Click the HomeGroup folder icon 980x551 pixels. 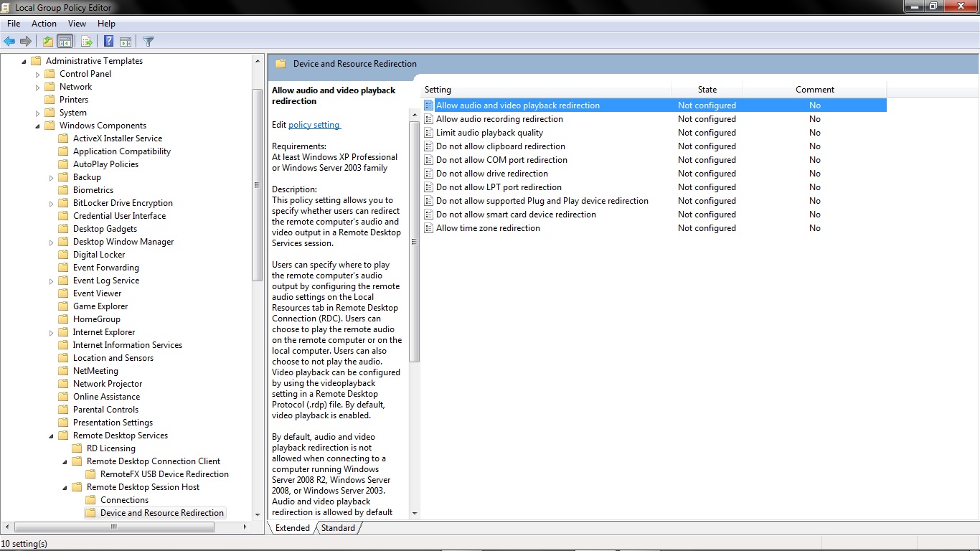[64, 319]
